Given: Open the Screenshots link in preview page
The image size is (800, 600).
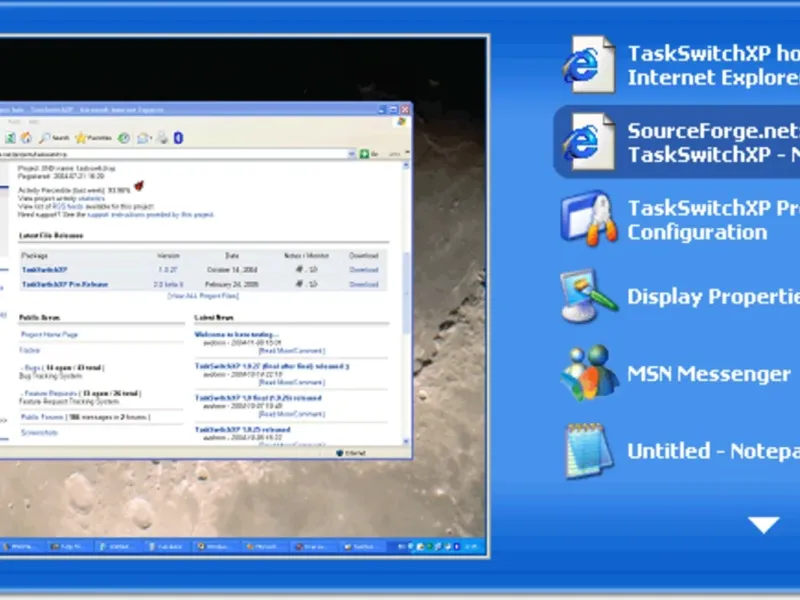Looking at the screenshot, I should pos(39,433).
